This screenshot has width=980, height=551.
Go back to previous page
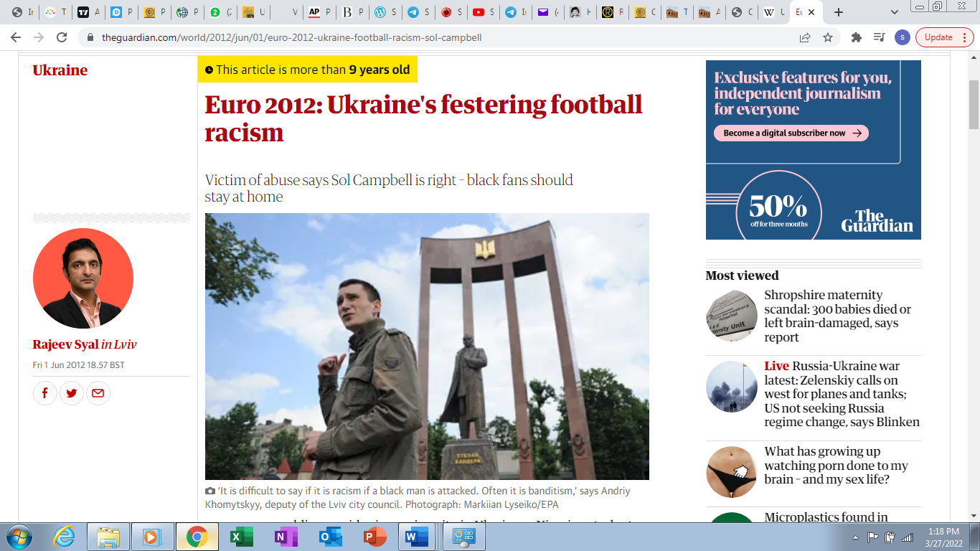pyautogui.click(x=16, y=37)
